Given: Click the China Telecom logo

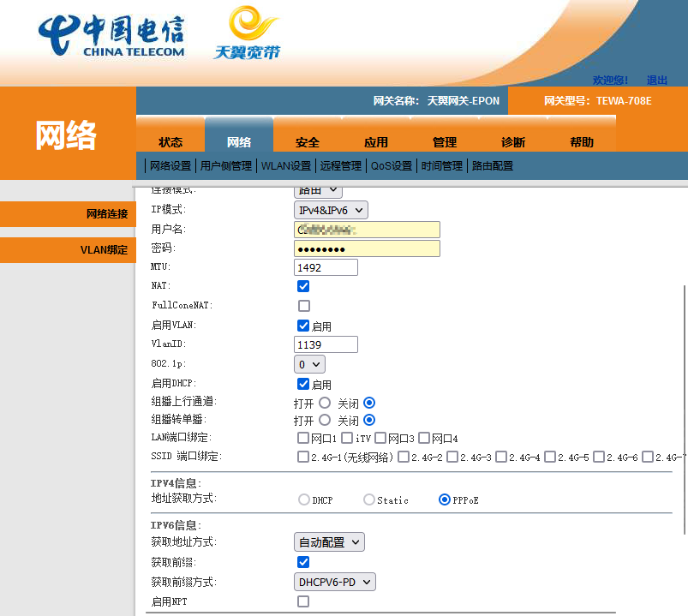Looking at the screenshot, I should click(x=111, y=35).
